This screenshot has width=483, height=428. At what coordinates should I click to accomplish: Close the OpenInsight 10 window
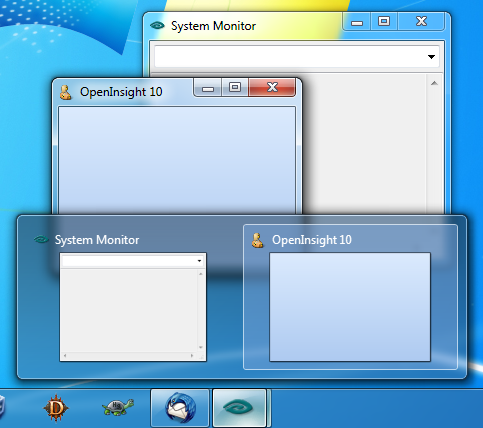coord(272,88)
